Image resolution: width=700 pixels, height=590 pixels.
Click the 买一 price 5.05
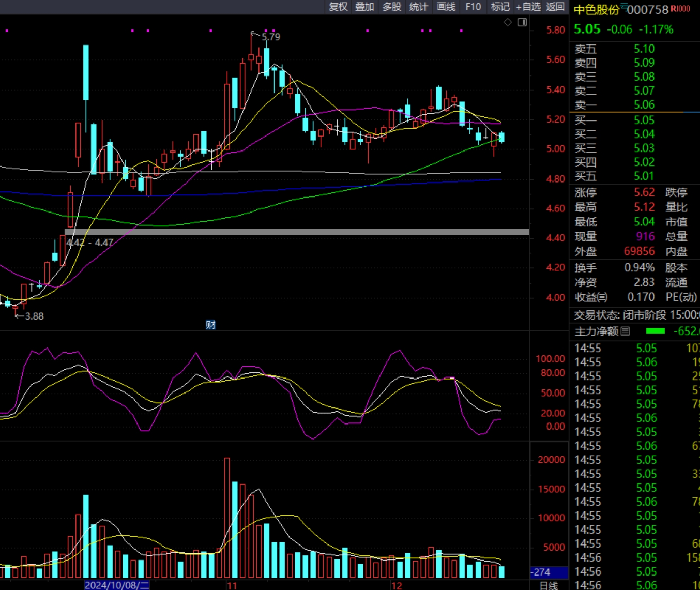click(x=644, y=120)
